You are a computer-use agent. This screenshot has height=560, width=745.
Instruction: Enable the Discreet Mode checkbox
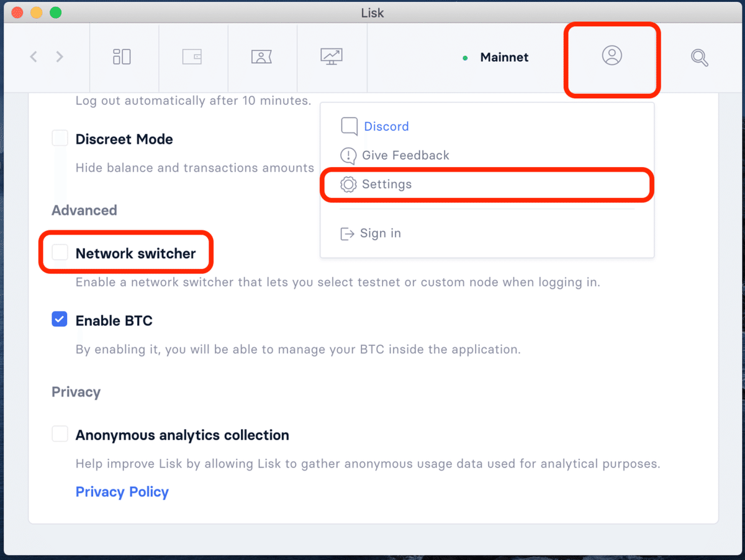pyautogui.click(x=60, y=138)
